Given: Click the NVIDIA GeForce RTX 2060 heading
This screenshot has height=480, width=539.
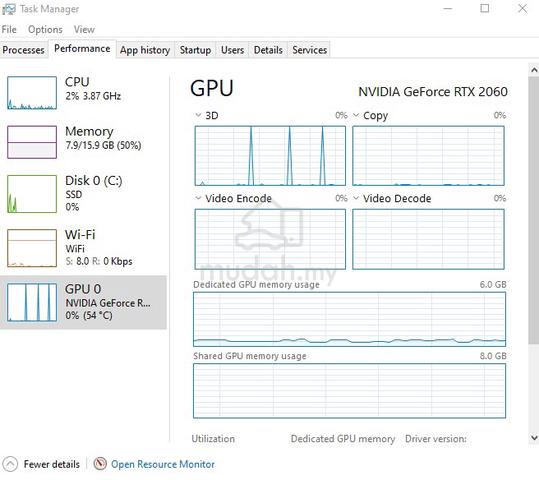Looking at the screenshot, I should tap(433, 92).
